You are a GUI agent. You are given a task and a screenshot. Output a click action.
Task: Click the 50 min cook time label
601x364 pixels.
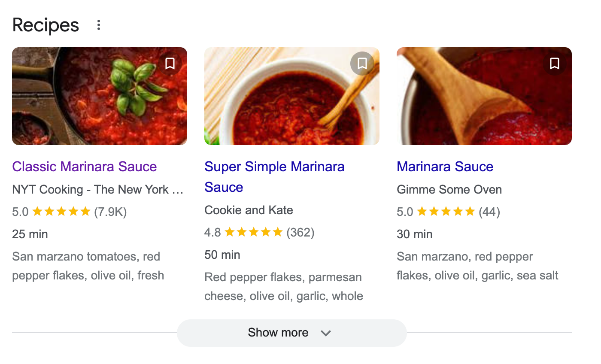(222, 255)
